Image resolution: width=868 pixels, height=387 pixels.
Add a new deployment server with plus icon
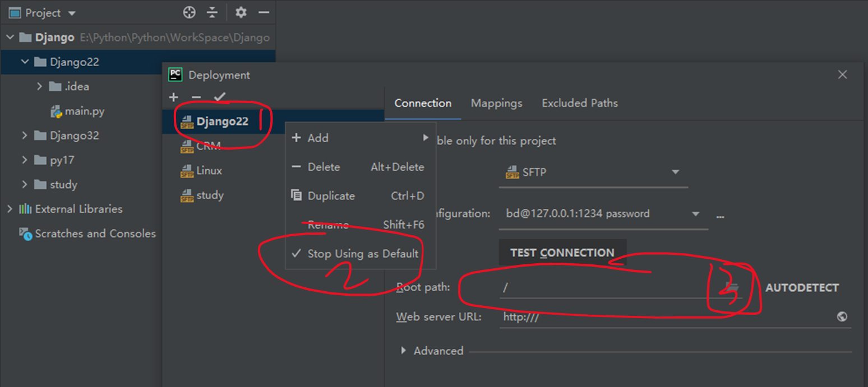[x=173, y=97]
